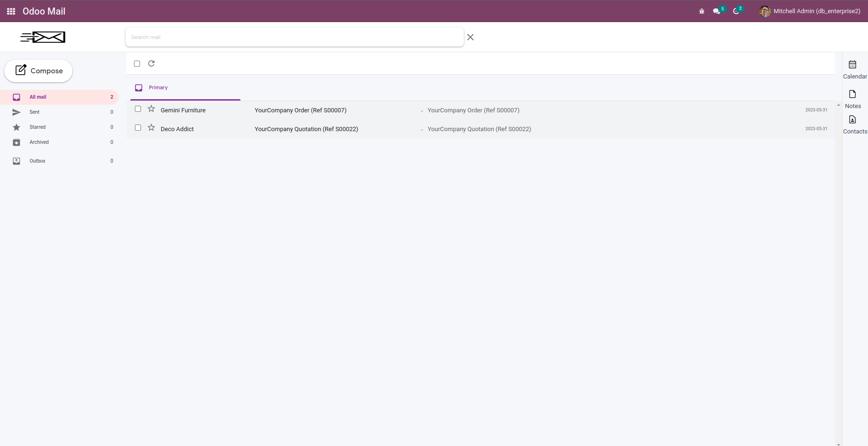Clear search with the X icon
This screenshot has width=868, height=446.
point(470,37)
